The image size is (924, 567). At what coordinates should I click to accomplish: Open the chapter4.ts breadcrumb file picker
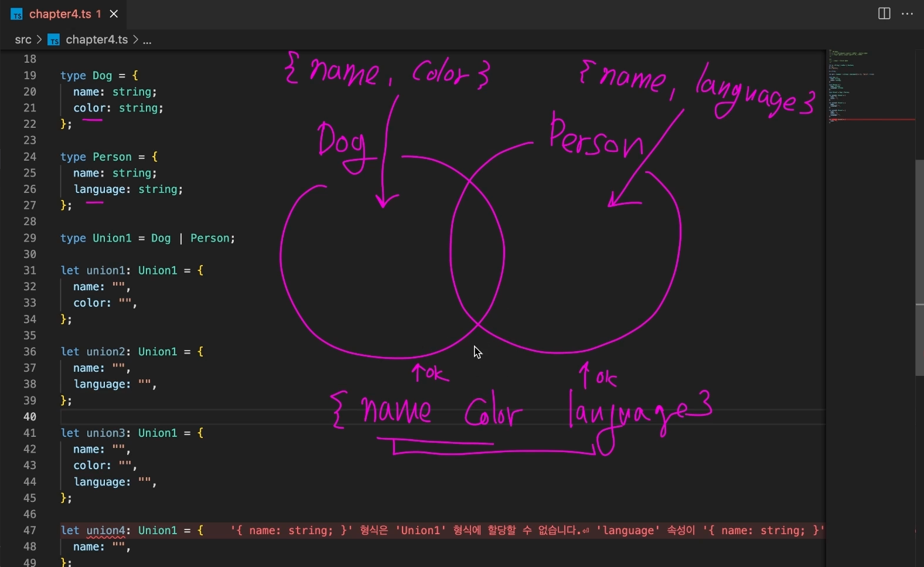97,39
